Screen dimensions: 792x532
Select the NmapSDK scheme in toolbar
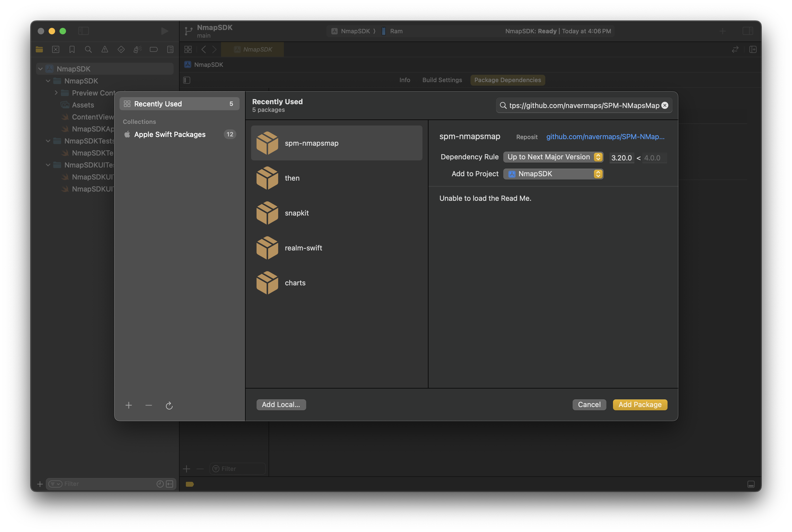pyautogui.click(x=350, y=31)
